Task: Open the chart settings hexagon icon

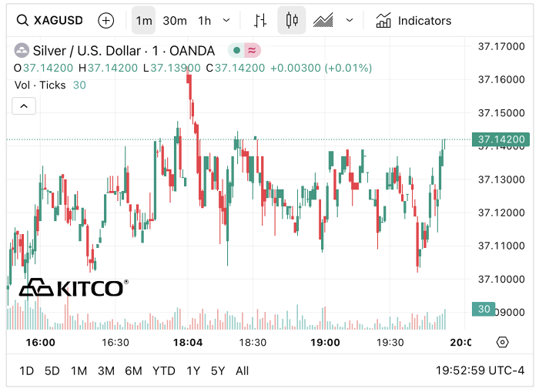Action: click(502, 343)
